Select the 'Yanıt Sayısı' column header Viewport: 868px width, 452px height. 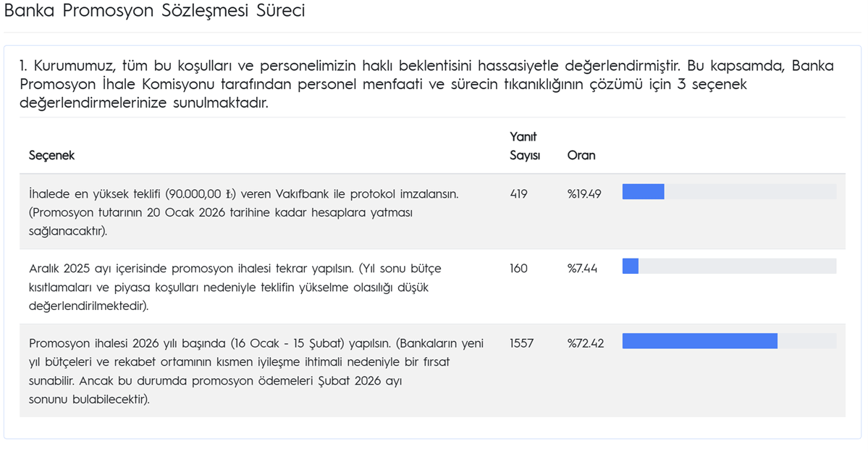(525, 146)
